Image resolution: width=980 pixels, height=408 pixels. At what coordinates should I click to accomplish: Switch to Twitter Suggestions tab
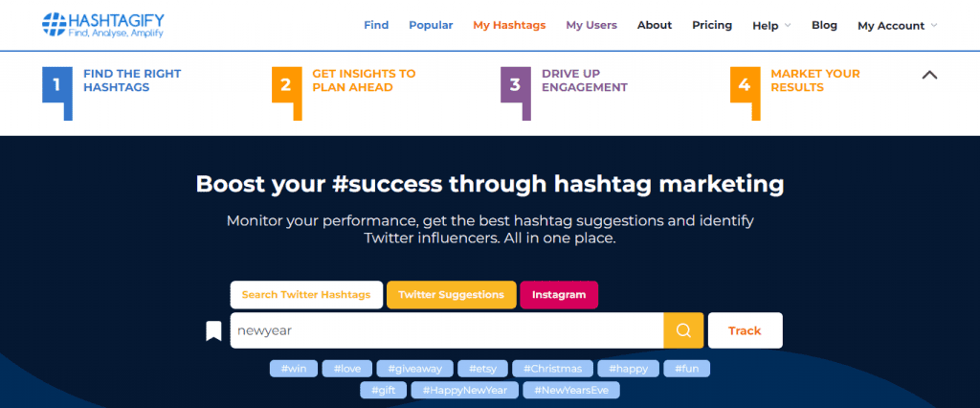[452, 295]
